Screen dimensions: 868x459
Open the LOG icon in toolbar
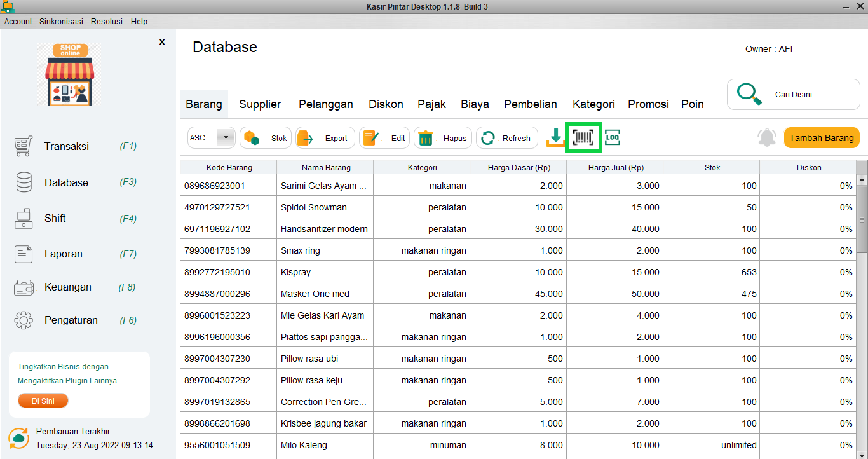coord(613,137)
